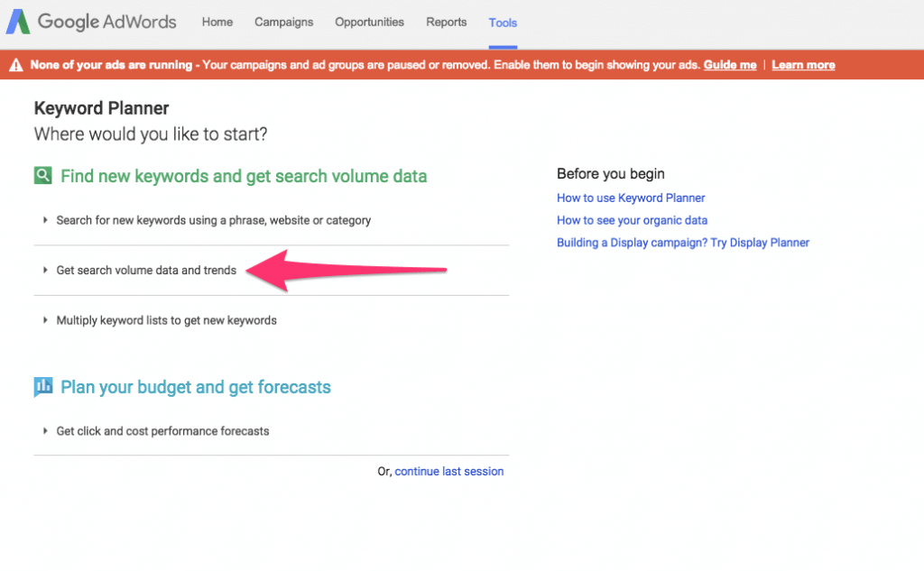Click the Guide me link in the banner
924x571 pixels.
coord(729,65)
